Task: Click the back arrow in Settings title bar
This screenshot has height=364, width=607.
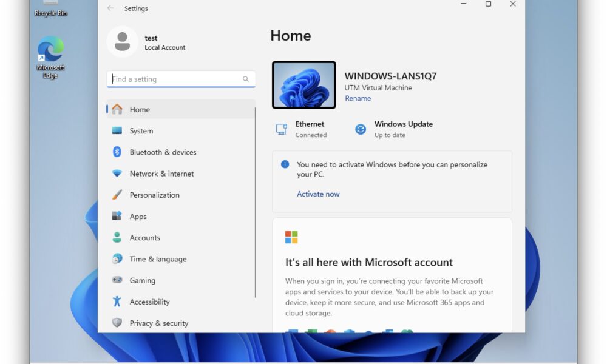Action: [x=110, y=8]
